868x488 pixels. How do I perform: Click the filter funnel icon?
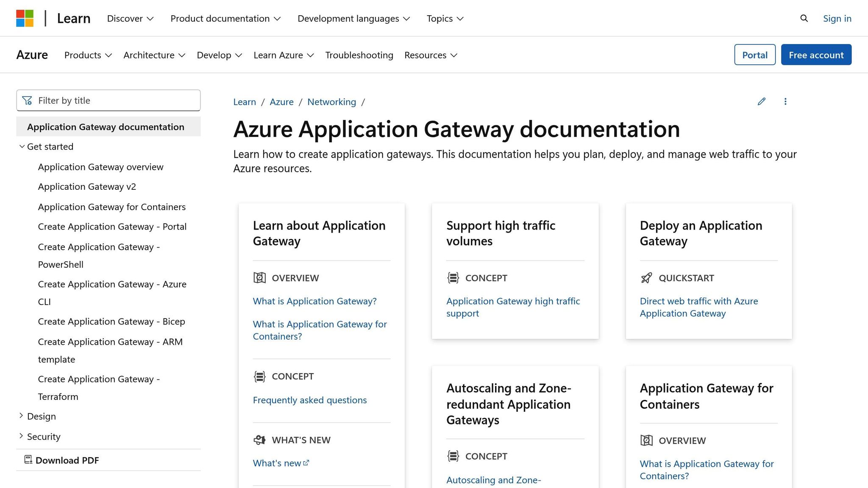click(x=27, y=100)
